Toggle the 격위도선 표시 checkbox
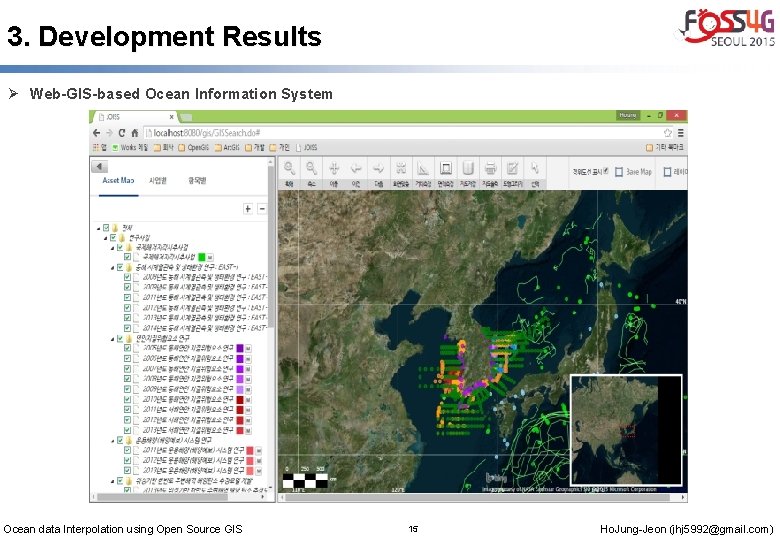 tap(605, 171)
